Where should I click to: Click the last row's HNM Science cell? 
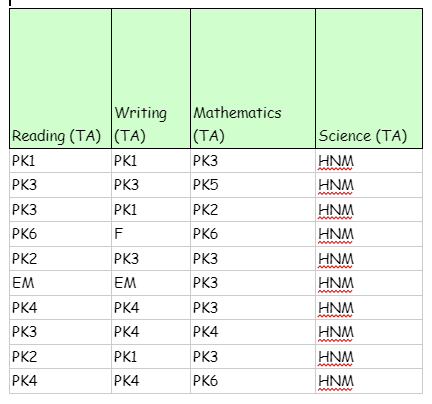point(369,381)
